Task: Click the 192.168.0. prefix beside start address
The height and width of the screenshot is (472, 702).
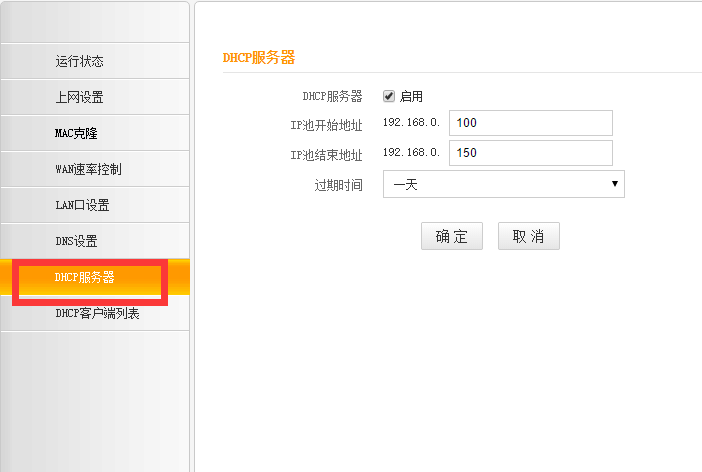Action: point(411,122)
